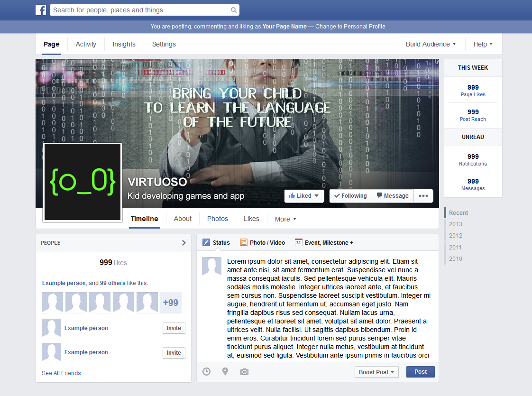Click the Message button
Image resolution: width=532 pixels, height=396 pixels.
coord(393,196)
